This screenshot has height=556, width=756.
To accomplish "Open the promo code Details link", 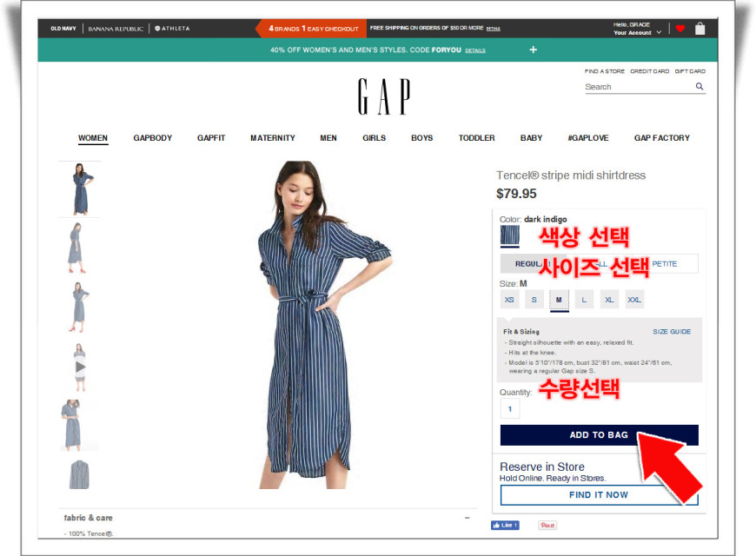I will pyautogui.click(x=475, y=50).
